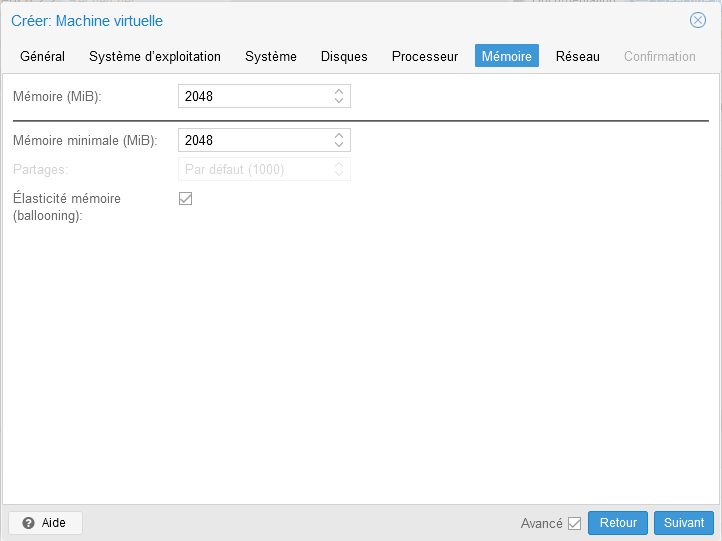This screenshot has width=722, height=541.
Task: Focus the Mémoire minimale (MiB) field
Action: pos(254,141)
